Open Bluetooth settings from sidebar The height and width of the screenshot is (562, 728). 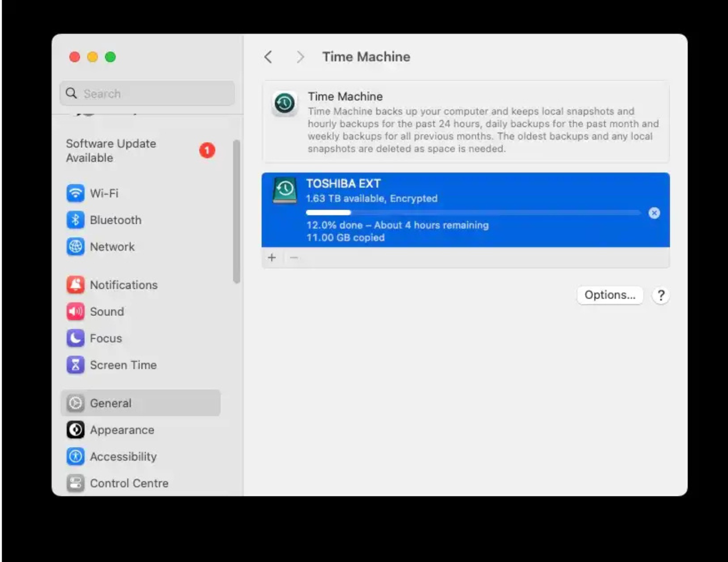[76, 220]
